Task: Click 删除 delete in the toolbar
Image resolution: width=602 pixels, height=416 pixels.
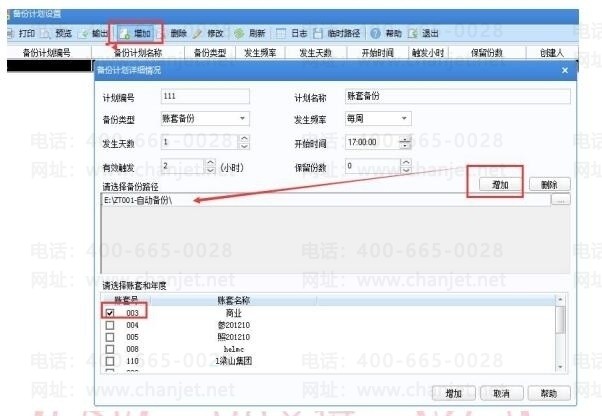Action: (x=178, y=33)
